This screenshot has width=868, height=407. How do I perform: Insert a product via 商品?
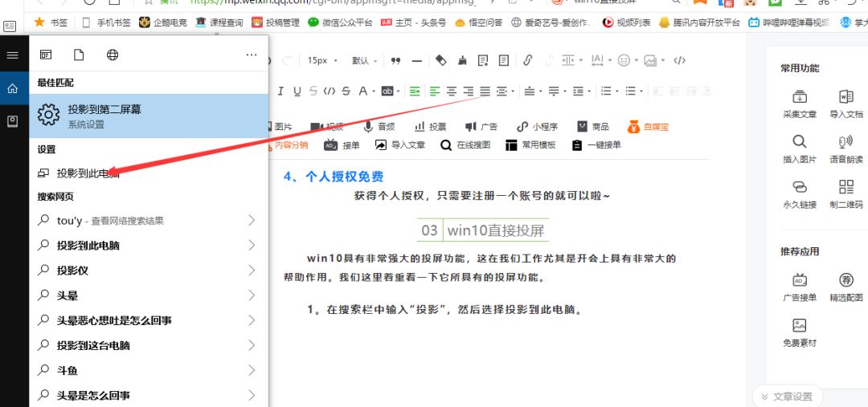[593, 127]
